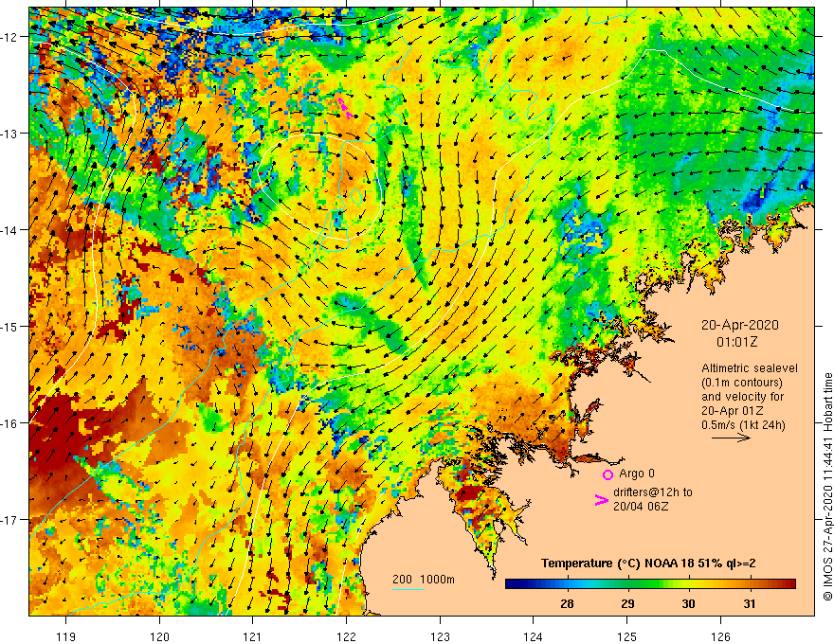Click the latitude axis label -17

click(x=9, y=519)
